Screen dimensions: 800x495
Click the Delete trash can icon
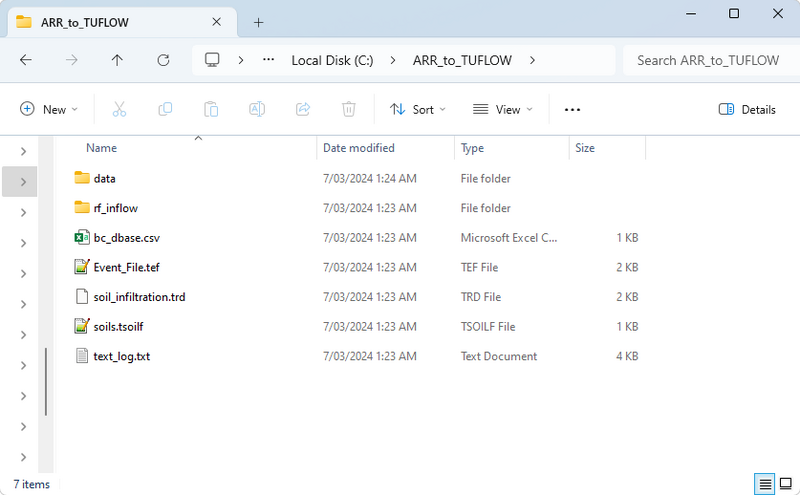349,109
